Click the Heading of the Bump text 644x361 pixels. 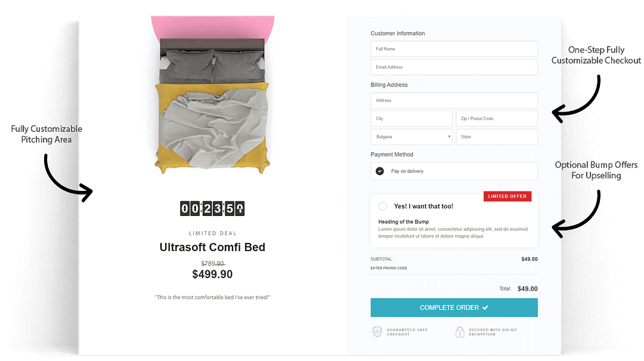coord(404,222)
